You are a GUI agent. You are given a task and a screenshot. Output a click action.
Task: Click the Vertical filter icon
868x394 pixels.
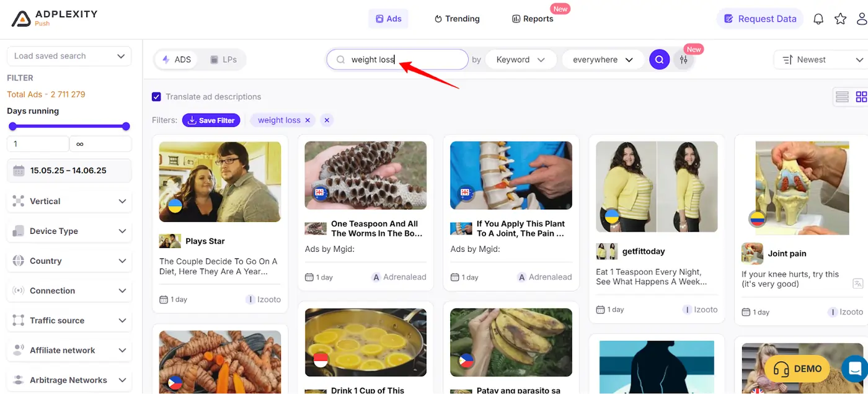pyautogui.click(x=19, y=201)
